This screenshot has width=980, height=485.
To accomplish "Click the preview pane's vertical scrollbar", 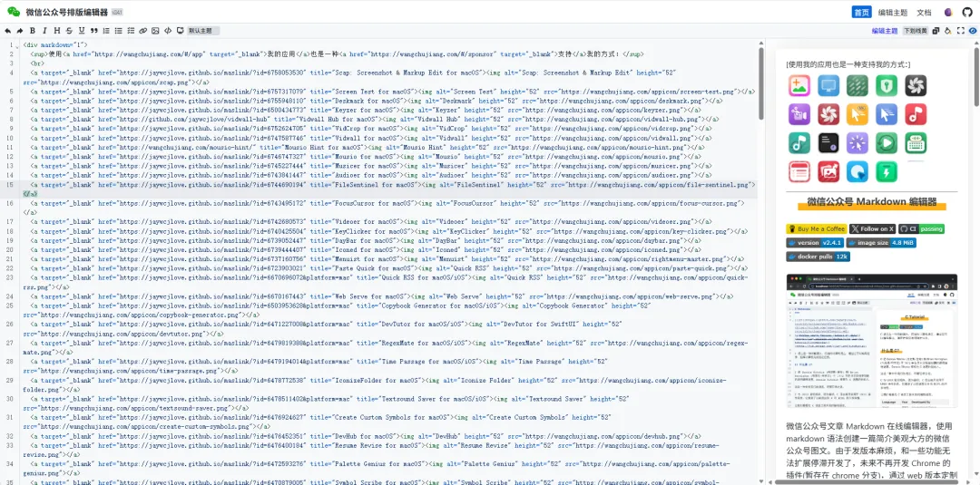I will pos(976,75).
